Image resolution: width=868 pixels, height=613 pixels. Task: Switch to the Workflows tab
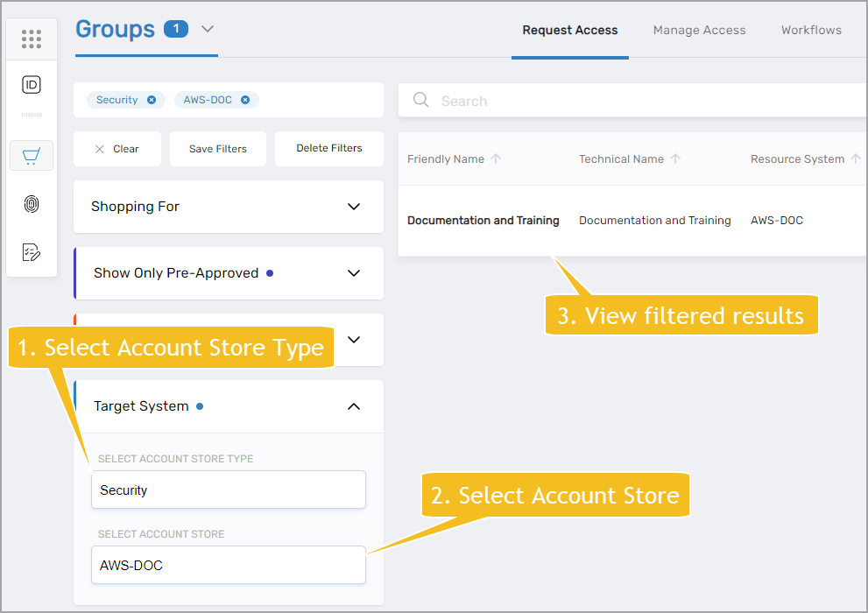click(811, 30)
